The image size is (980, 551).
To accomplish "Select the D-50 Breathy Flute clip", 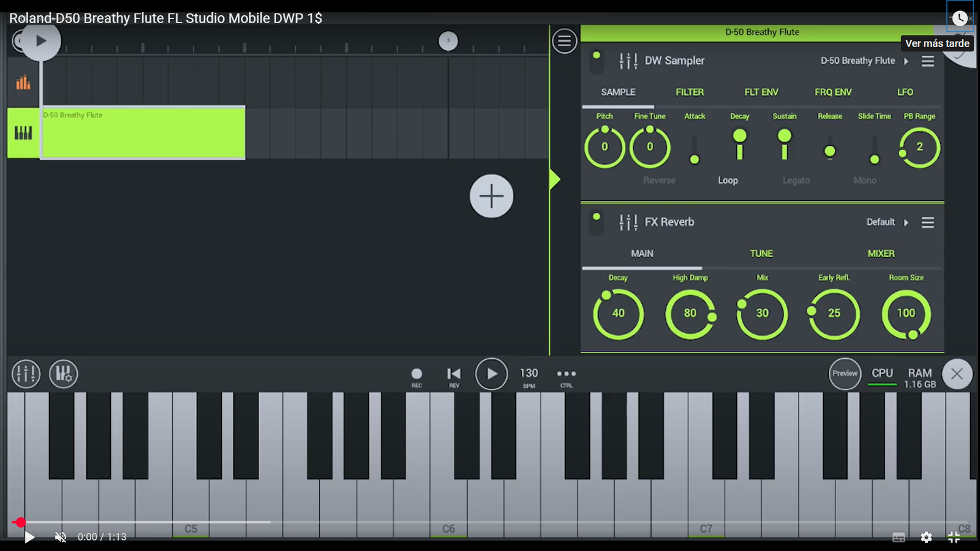I will 143,133.
